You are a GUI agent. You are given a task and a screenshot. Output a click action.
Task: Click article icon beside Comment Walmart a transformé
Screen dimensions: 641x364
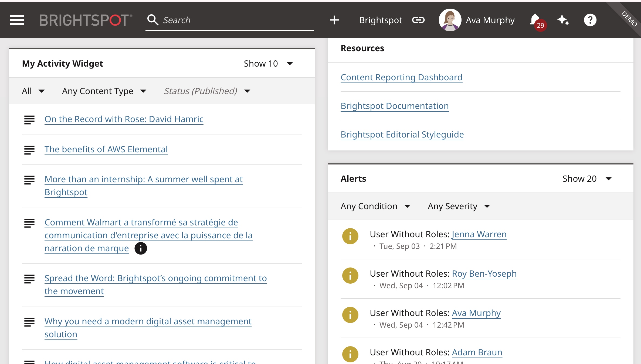click(29, 223)
